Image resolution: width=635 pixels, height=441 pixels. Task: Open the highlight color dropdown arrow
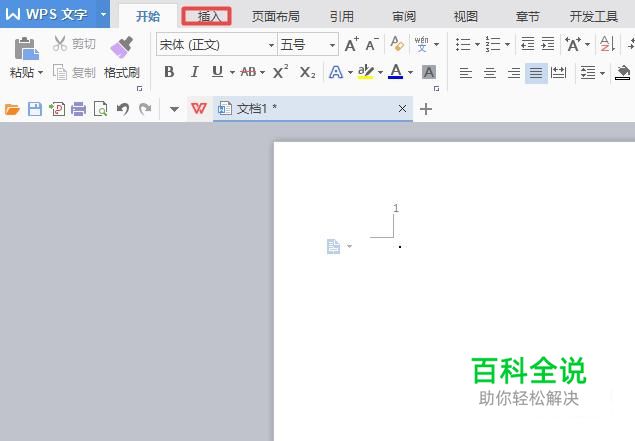[380, 73]
